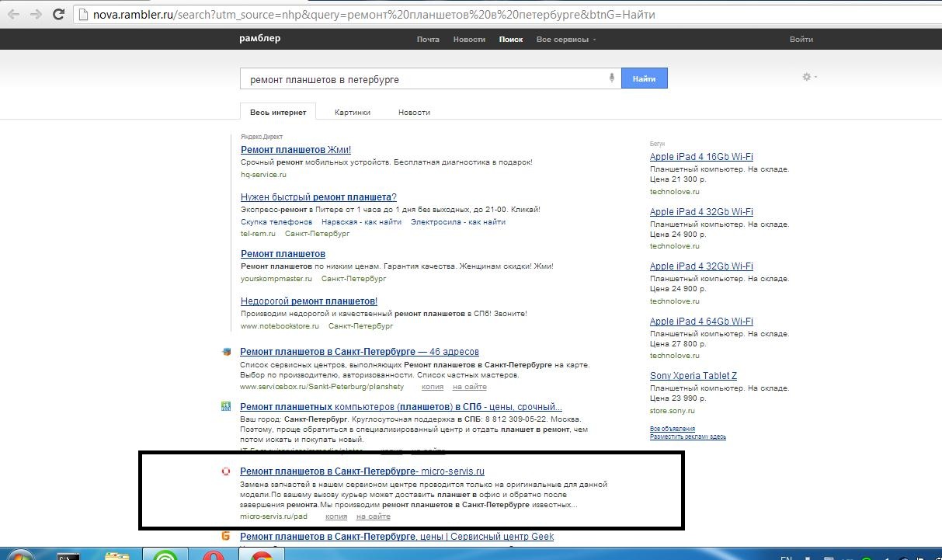This screenshot has height=560, width=942.
Task: Select the Весь интернет tab
Action: (x=278, y=113)
